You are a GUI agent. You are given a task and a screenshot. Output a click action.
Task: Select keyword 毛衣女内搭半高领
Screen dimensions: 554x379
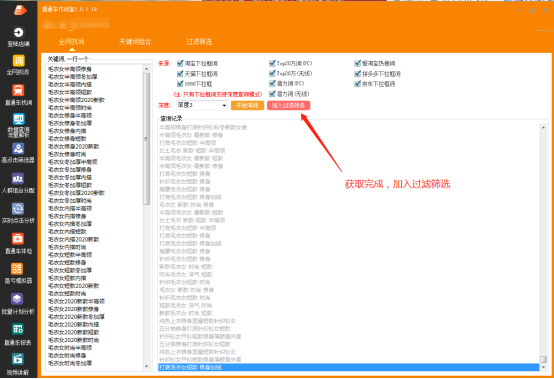[x=70, y=208]
